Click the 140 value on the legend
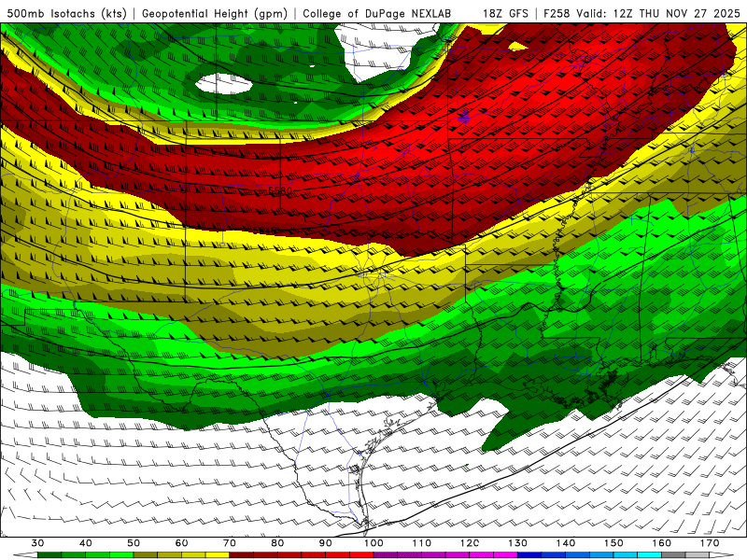 click(566, 543)
